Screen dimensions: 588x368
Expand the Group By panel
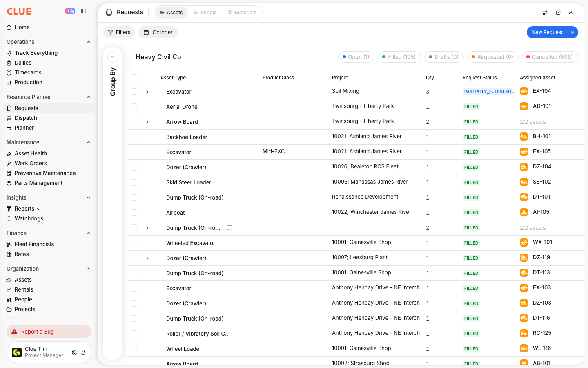[x=113, y=57]
